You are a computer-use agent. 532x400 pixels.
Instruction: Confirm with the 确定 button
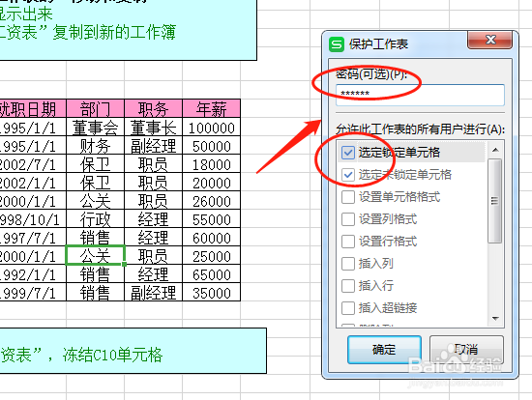pyautogui.click(x=384, y=350)
